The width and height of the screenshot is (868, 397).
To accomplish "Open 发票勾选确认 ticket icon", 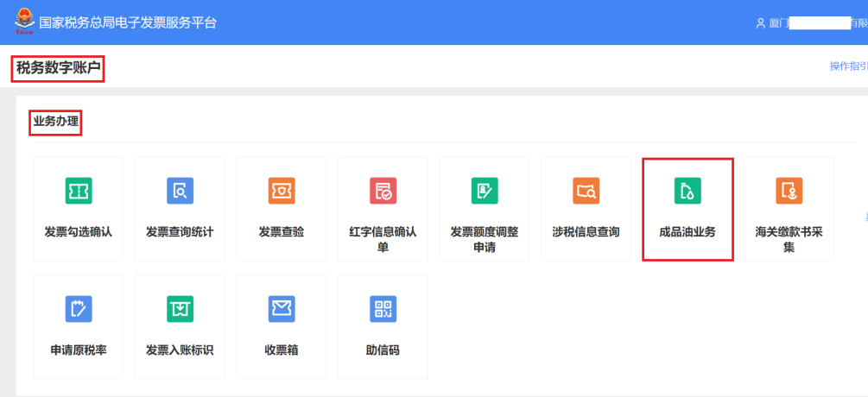I will (79, 191).
